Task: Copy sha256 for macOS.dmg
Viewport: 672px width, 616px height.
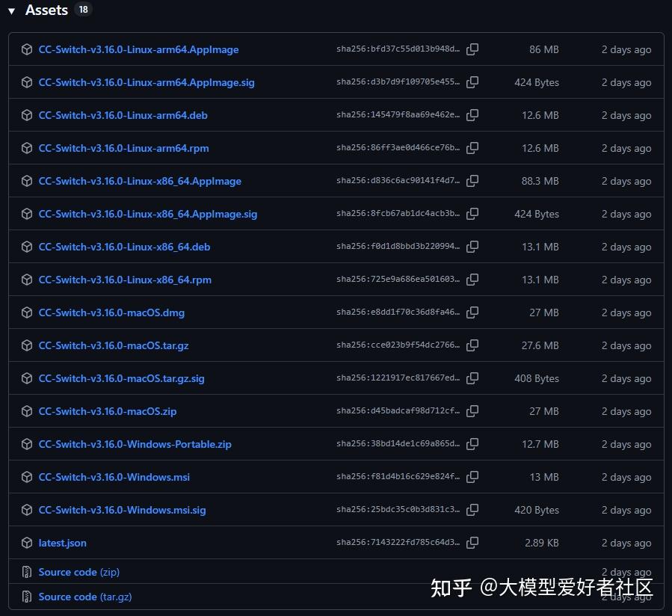Action: pos(472,312)
